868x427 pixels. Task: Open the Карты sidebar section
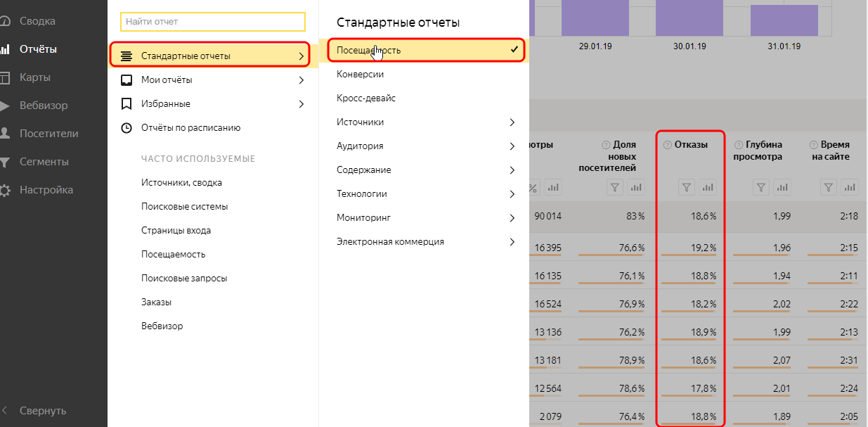click(34, 77)
